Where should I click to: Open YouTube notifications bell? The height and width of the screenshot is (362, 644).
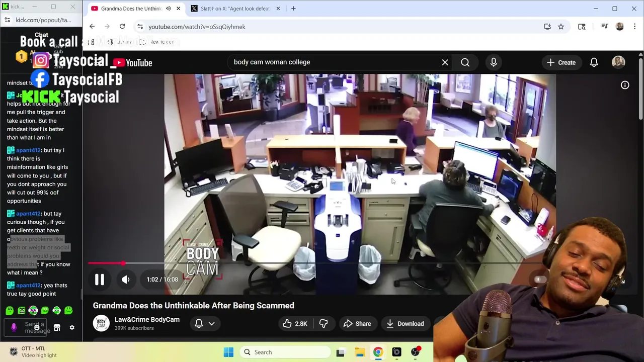pyautogui.click(x=594, y=62)
